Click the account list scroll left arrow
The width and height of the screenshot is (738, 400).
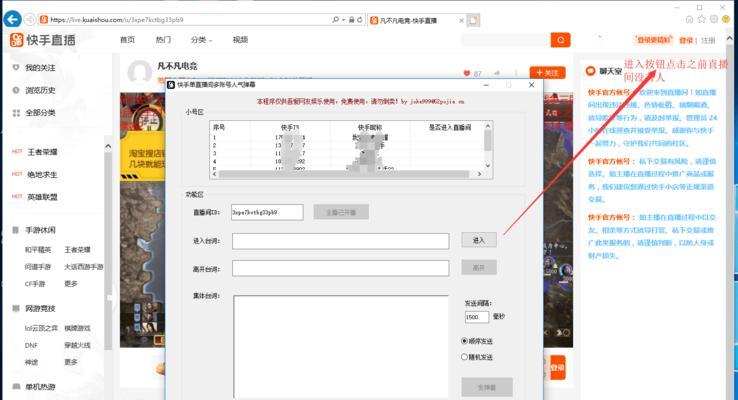click(215, 174)
